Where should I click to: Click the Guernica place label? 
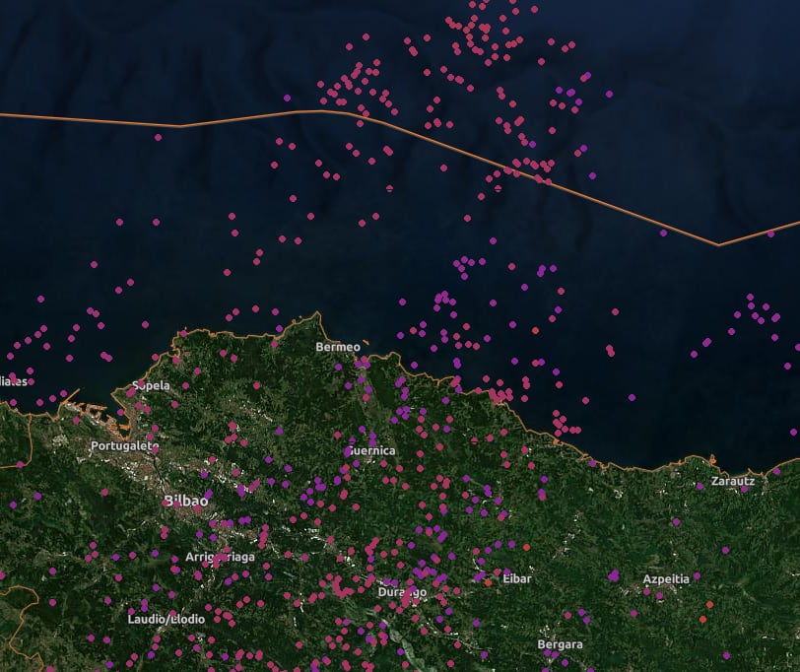[x=372, y=450]
